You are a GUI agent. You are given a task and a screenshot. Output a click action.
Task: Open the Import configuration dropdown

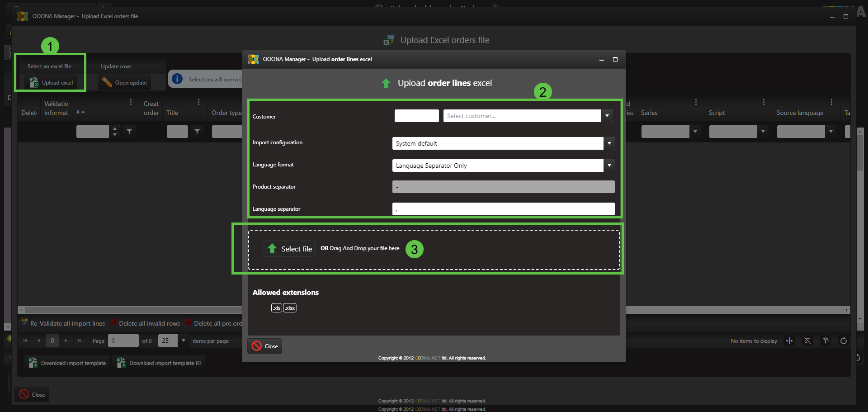tap(609, 143)
